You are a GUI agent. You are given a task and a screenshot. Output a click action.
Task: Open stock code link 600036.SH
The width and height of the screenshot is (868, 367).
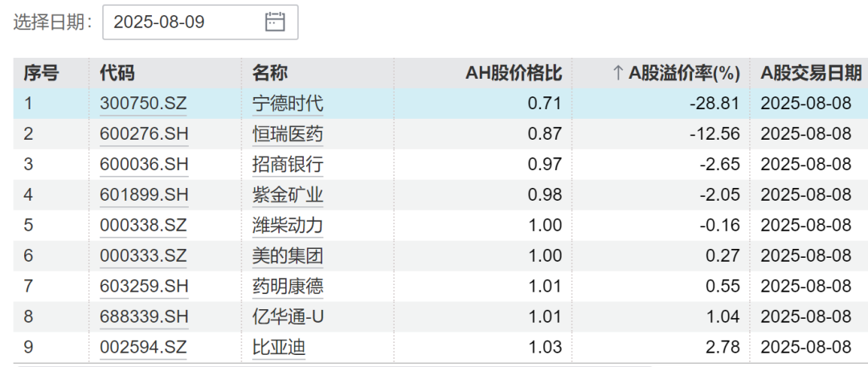click(144, 165)
